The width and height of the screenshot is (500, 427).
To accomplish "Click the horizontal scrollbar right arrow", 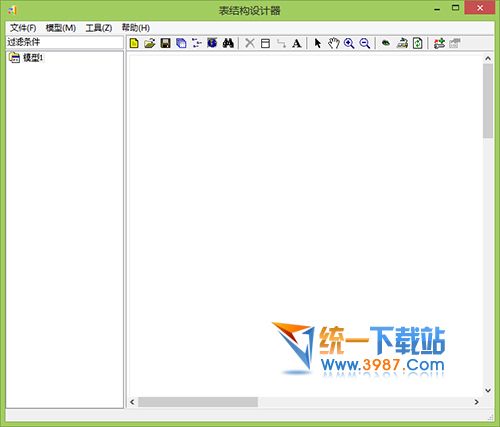I will 477,402.
